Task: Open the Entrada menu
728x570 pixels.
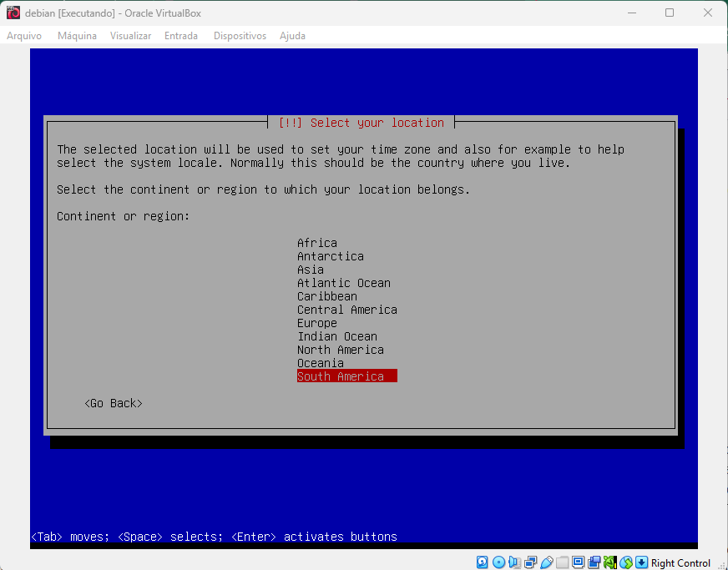Action: [x=181, y=36]
